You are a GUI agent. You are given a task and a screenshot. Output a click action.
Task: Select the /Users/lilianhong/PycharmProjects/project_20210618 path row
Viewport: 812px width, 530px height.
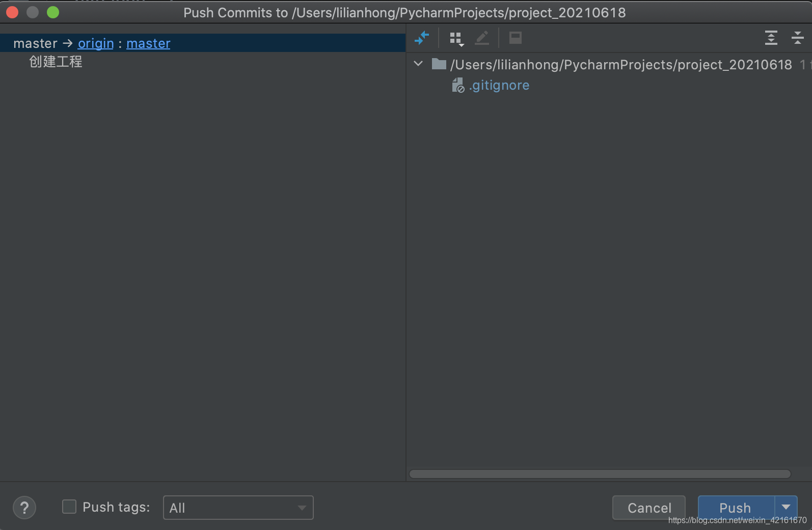coord(609,65)
